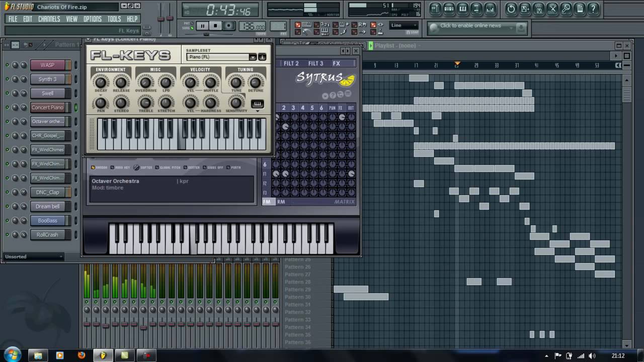Open FL Keys window options arrow menu
The image size is (644, 362).
tap(89, 39)
